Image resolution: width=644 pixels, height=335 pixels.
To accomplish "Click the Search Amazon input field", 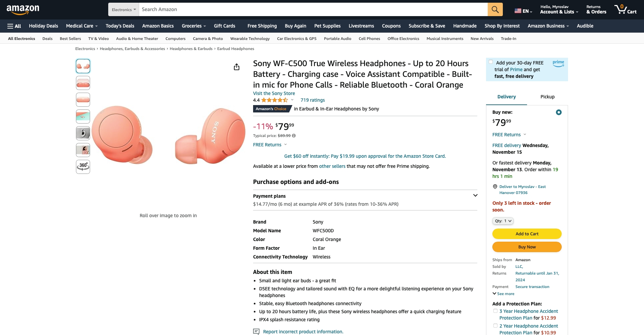I will (x=313, y=9).
